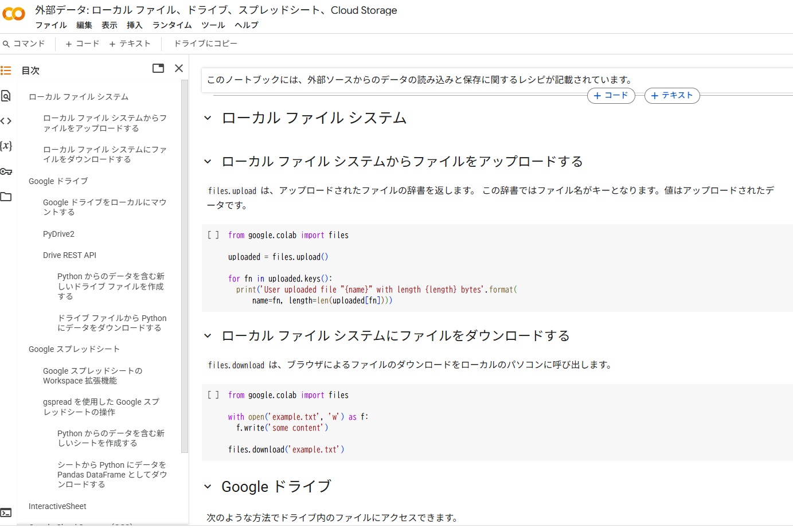Screen dimensions: 793x532
Task: Go to ローカル ファイル システム in contents
Action: [79, 97]
